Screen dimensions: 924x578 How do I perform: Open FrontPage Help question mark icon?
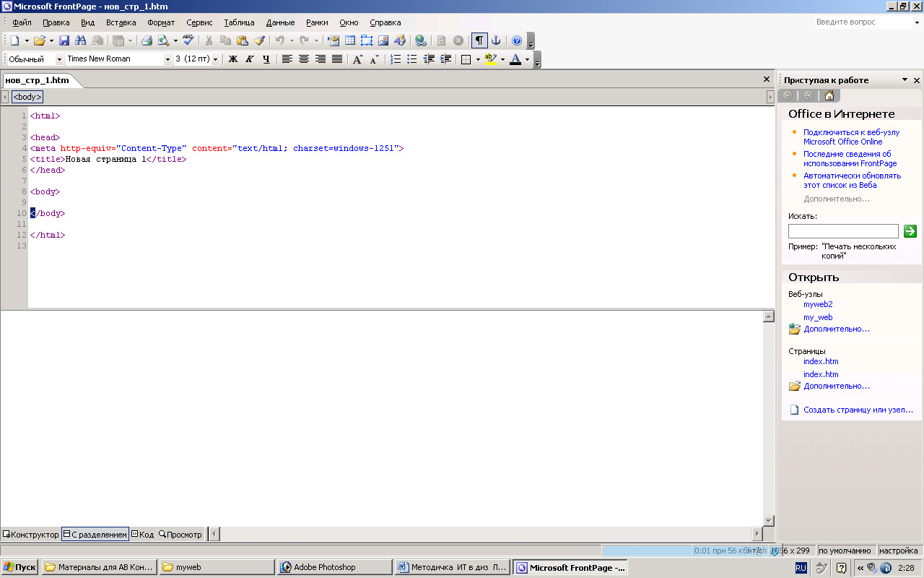tap(517, 41)
